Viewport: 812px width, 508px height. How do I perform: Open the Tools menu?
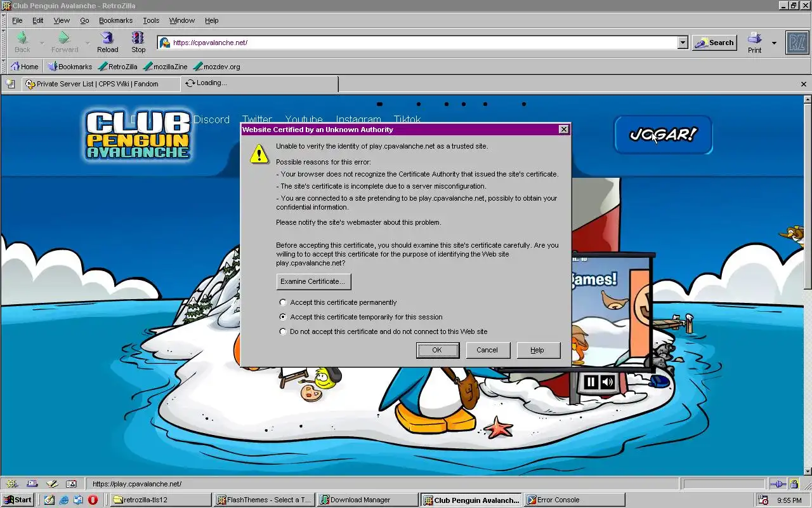coord(151,20)
